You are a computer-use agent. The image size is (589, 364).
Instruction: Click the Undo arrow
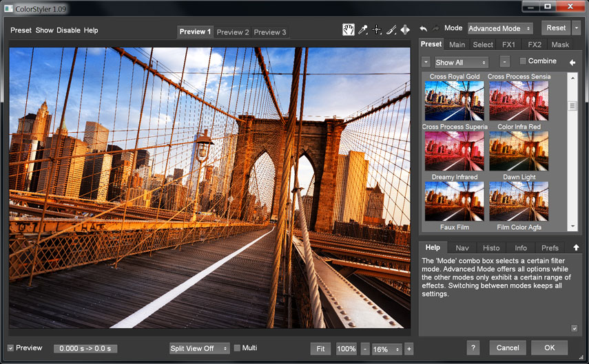pyautogui.click(x=424, y=29)
